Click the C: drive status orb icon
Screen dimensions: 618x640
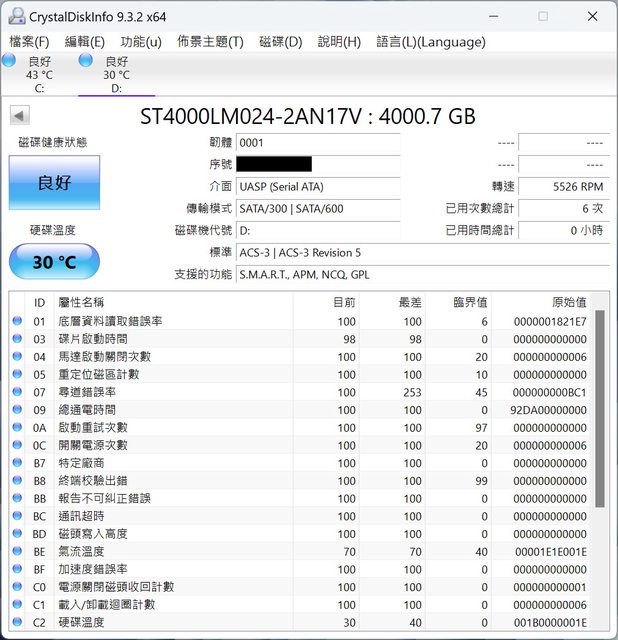(x=9, y=61)
